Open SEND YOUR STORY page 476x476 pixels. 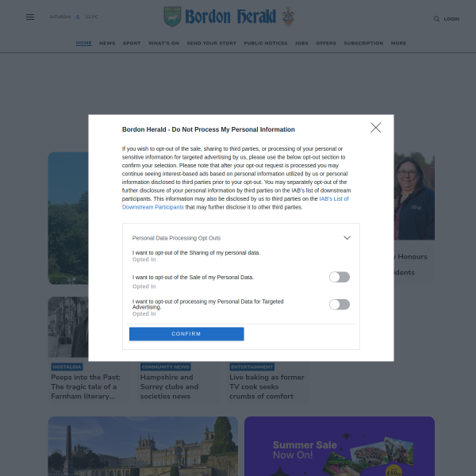click(212, 43)
